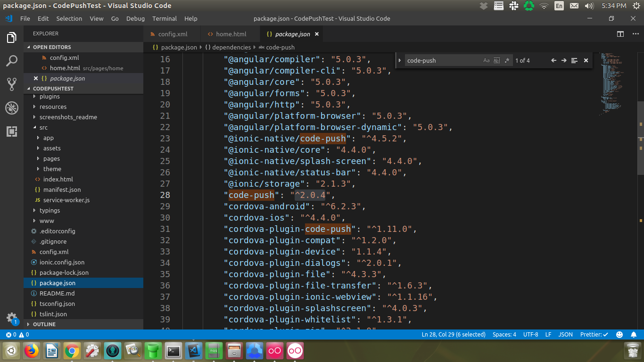644x362 pixels.
Task: Open the Debug menu
Action: click(135, 18)
